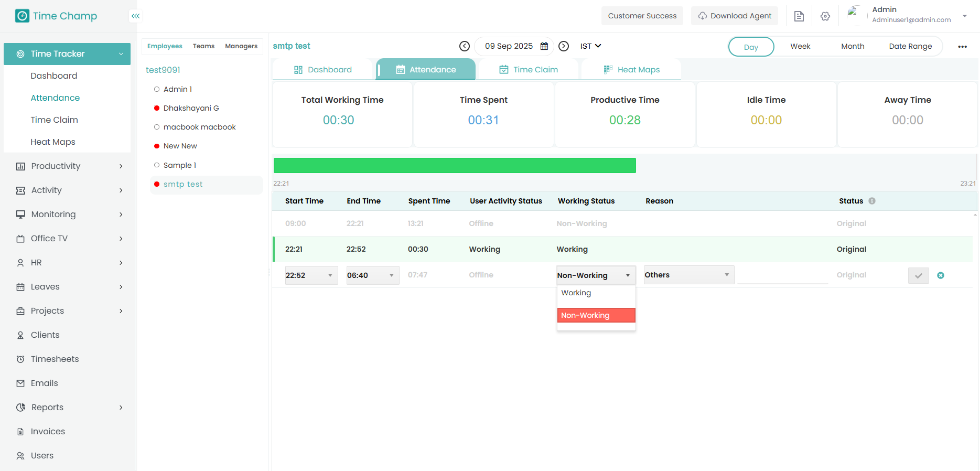Select employee macbook macbook
Viewport: 980px width, 471px height.
tap(199, 127)
